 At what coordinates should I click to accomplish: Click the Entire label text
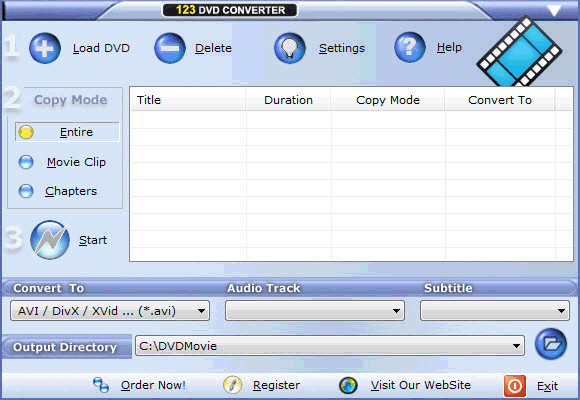[x=76, y=132]
